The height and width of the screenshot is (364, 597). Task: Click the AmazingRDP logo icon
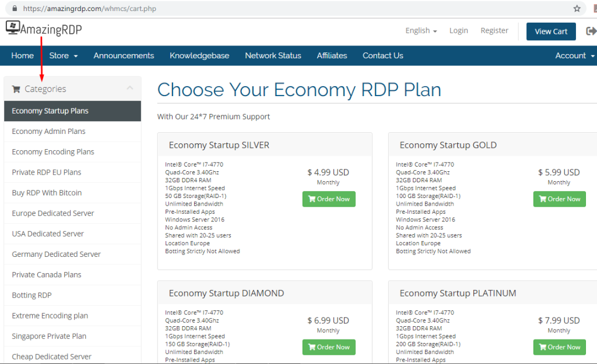[13, 28]
